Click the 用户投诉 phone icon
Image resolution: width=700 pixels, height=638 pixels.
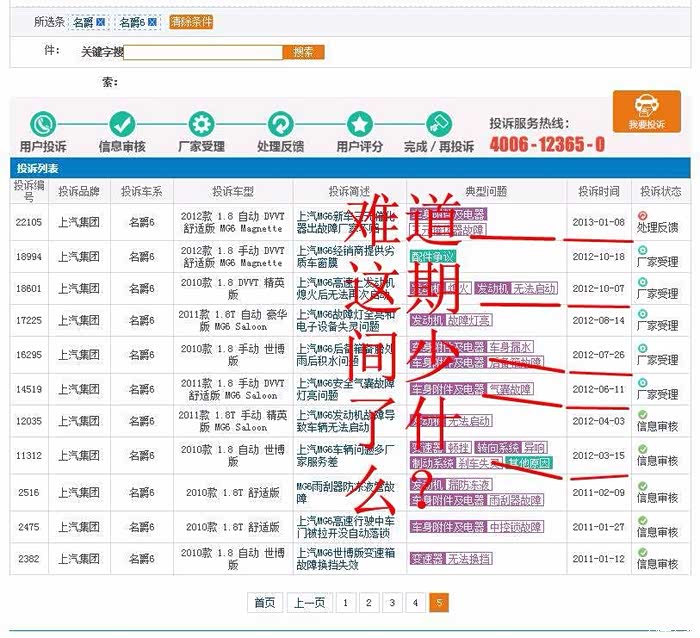[x=42, y=124]
